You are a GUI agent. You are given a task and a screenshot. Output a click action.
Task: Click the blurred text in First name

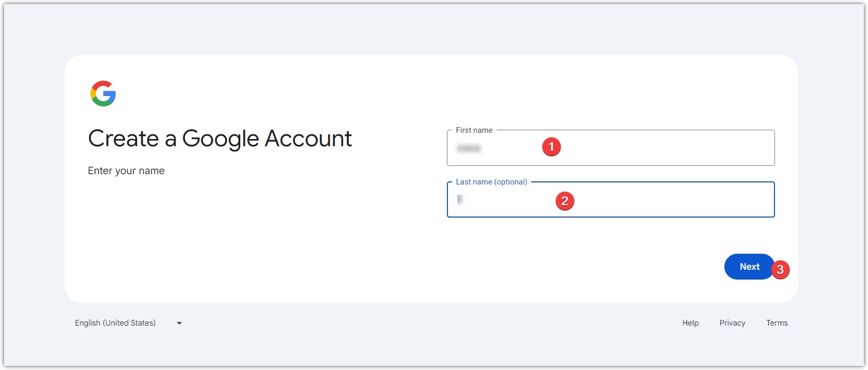click(x=469, y=149)
